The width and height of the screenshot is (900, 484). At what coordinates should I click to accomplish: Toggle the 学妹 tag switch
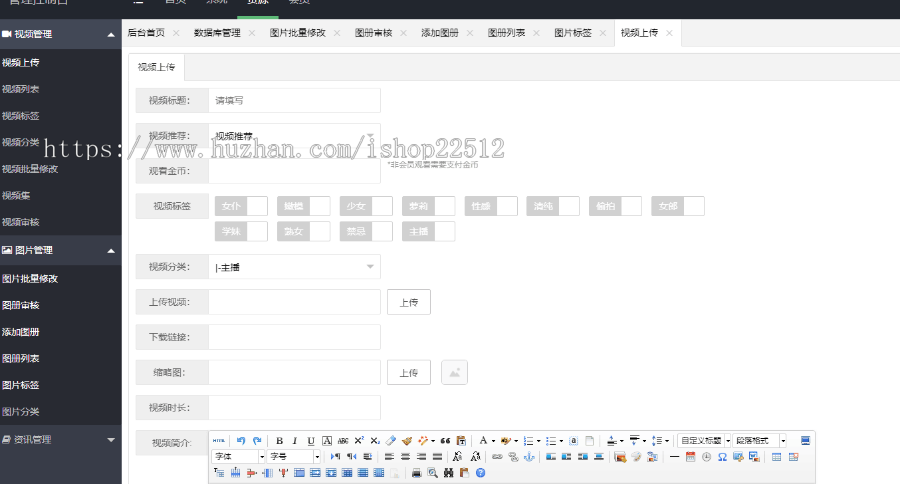[x=241, y=231]
